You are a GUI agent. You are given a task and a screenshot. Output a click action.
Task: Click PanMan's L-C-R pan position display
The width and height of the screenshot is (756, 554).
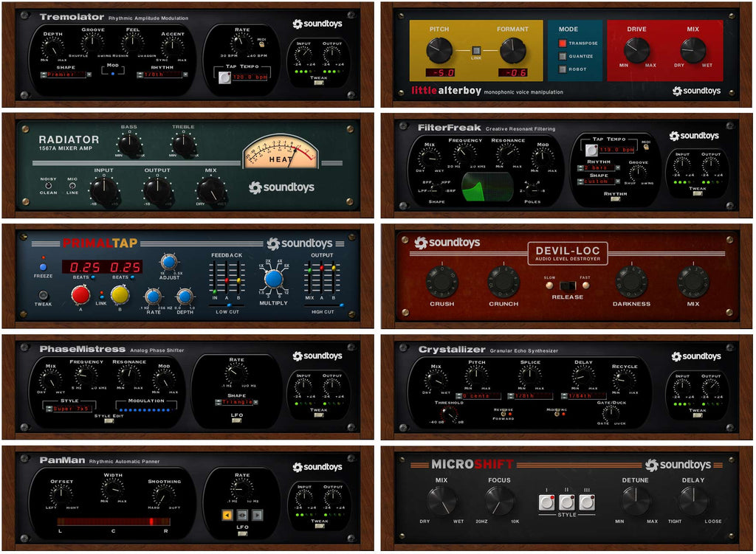pos(113,522)
